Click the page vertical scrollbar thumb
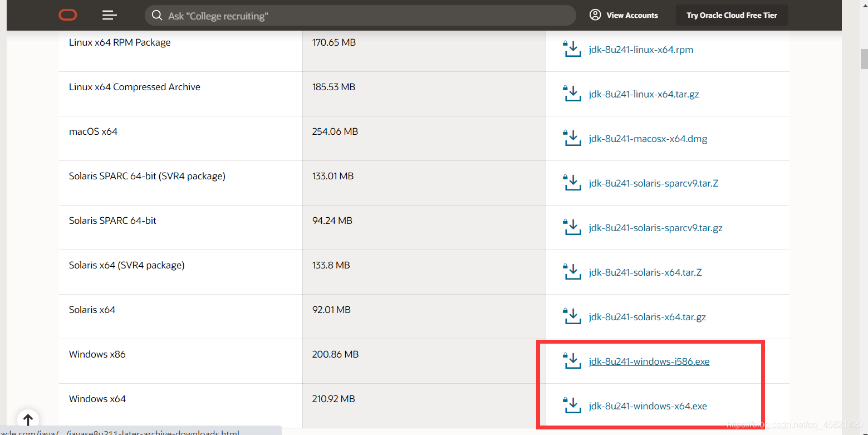 (864, 58)
